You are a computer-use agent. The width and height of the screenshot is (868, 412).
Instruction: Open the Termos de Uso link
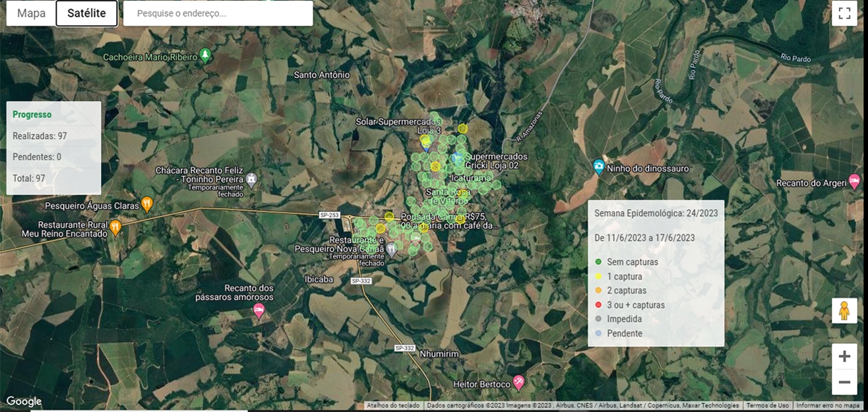click(x=767, y=405)
